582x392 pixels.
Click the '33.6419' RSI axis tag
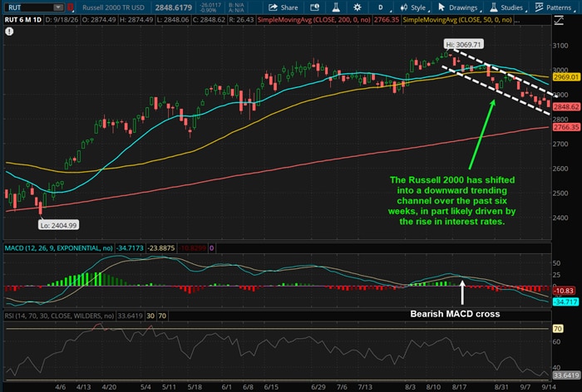pos(566,375)
